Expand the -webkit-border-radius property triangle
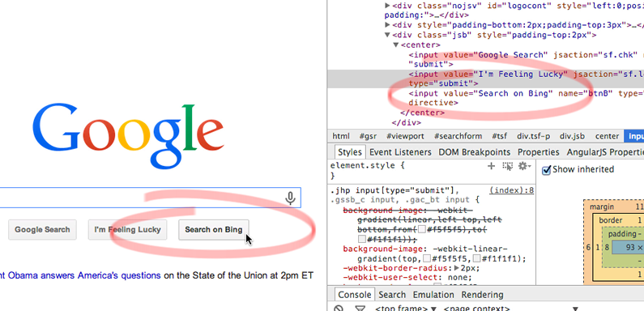Viewport: 644px width, 311px height. (x=456, y=268)
